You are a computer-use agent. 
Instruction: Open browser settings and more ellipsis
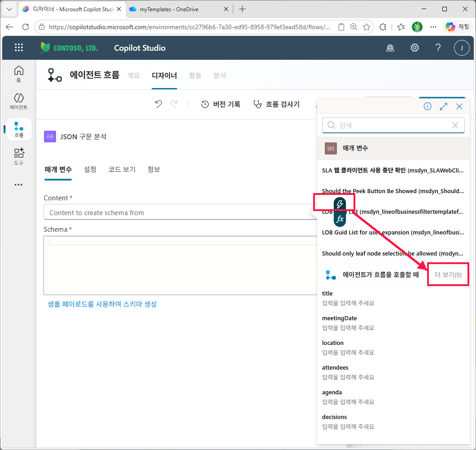(433, 27)
